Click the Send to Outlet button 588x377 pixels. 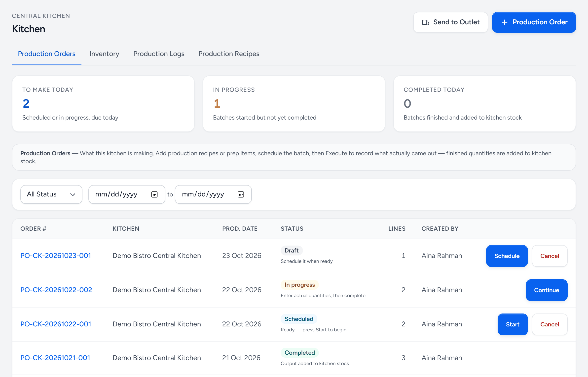[x=450, y=22]
